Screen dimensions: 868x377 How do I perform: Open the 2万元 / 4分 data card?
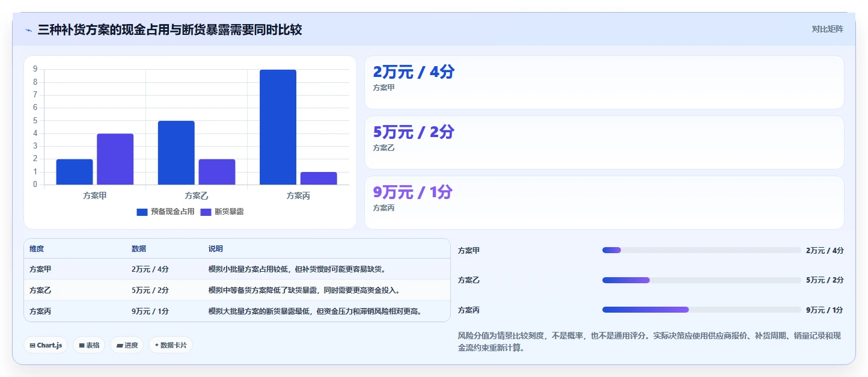pos(604,82)
